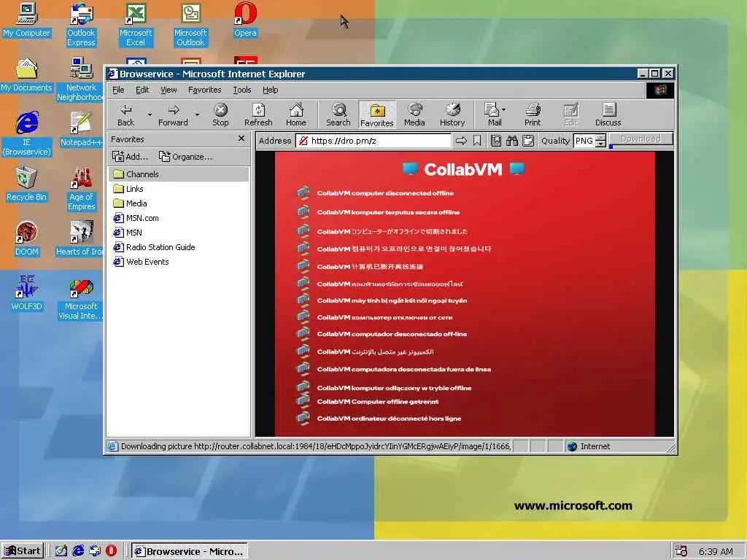Print the current page
This screenshot has height=560, width=747.
tap(533, 114)
